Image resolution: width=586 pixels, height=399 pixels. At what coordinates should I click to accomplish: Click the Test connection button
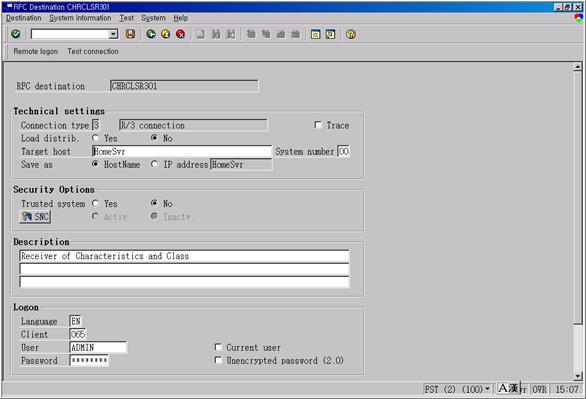click(93, 52)
